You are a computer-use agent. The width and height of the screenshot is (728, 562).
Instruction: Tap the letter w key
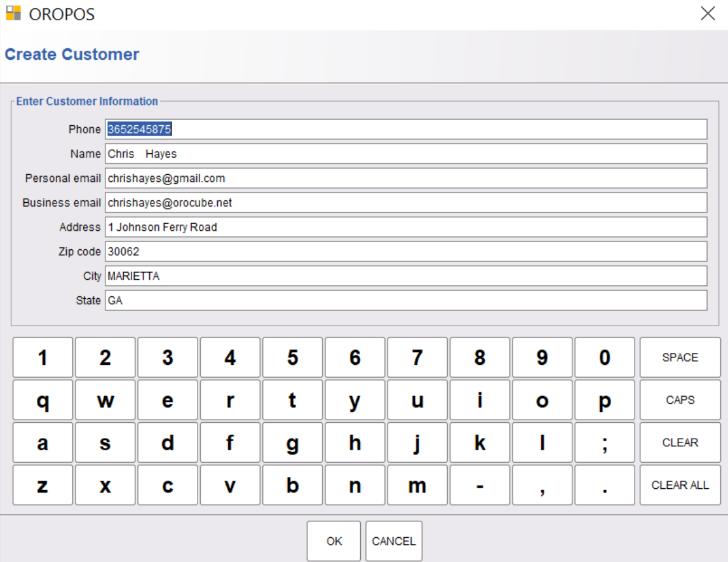(x=105, y=401)
